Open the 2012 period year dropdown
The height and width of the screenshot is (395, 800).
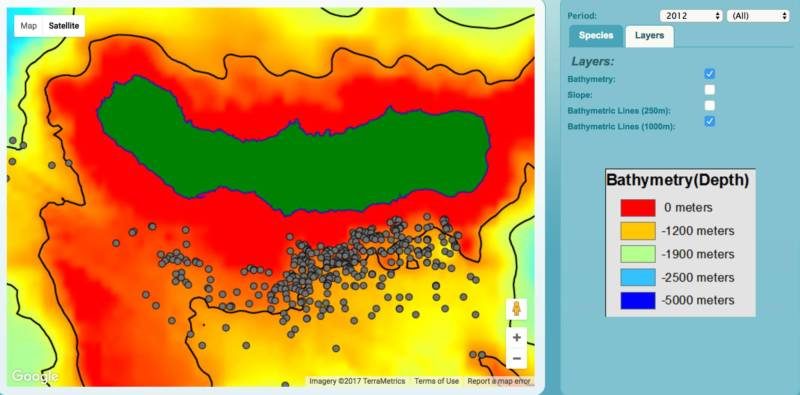coord(691,16)
